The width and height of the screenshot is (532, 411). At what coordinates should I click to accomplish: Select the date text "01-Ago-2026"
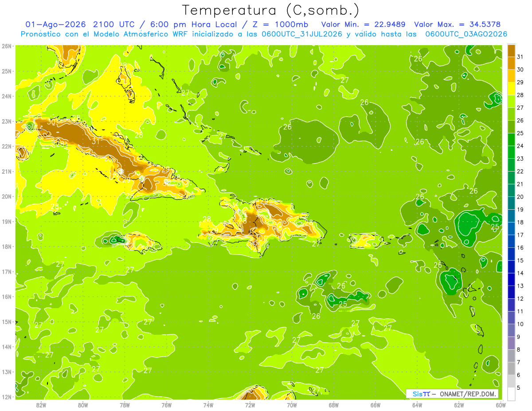56,24
